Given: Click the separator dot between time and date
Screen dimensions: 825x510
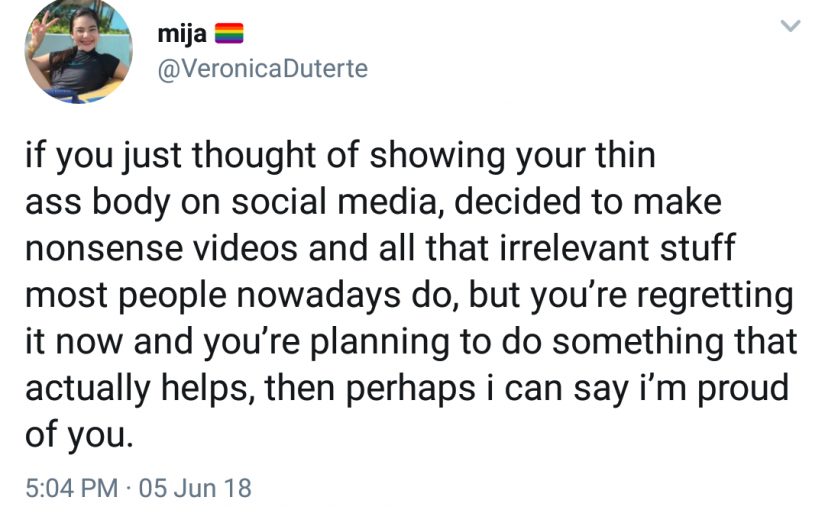Looking at the screenshot, I should (x=128, y=488).
